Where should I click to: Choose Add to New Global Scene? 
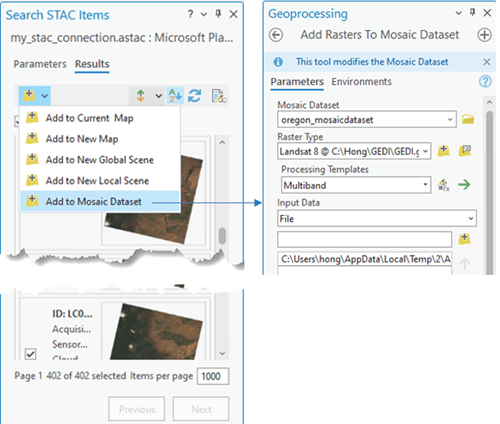[100, 160]
